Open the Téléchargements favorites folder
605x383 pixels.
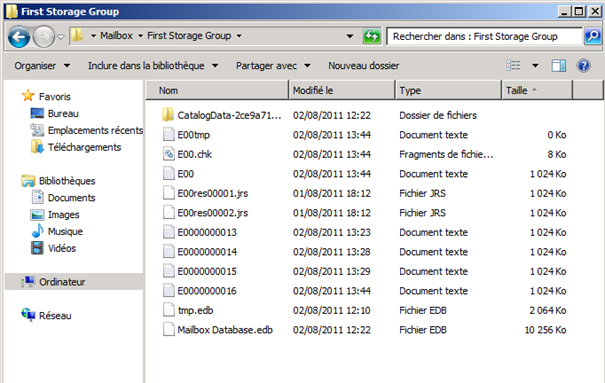(84, 147)
